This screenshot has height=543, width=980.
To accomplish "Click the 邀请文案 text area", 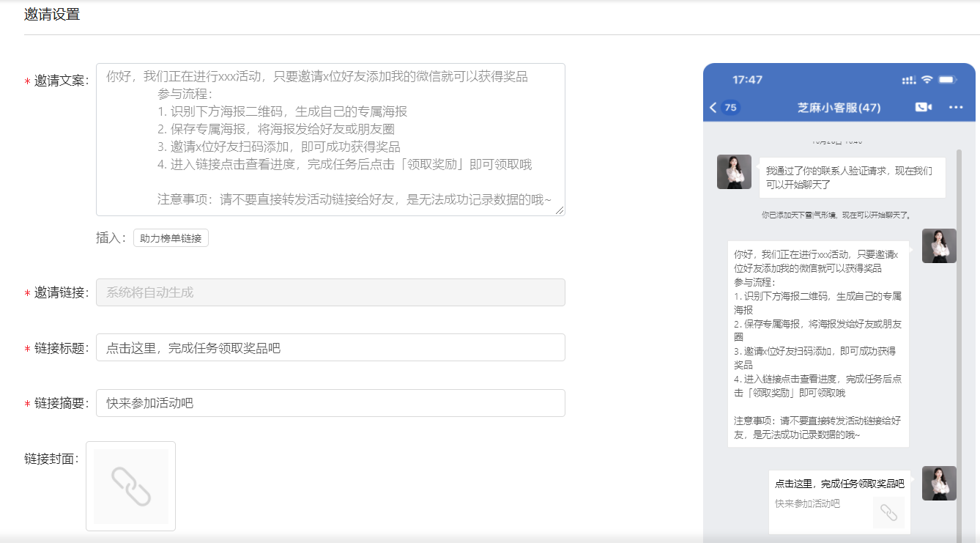I will tap(330, 139).
